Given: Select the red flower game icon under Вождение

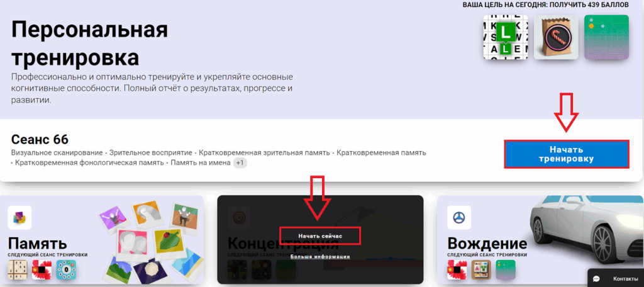Looking at the screenshot, I should click(x=457, y=270).
